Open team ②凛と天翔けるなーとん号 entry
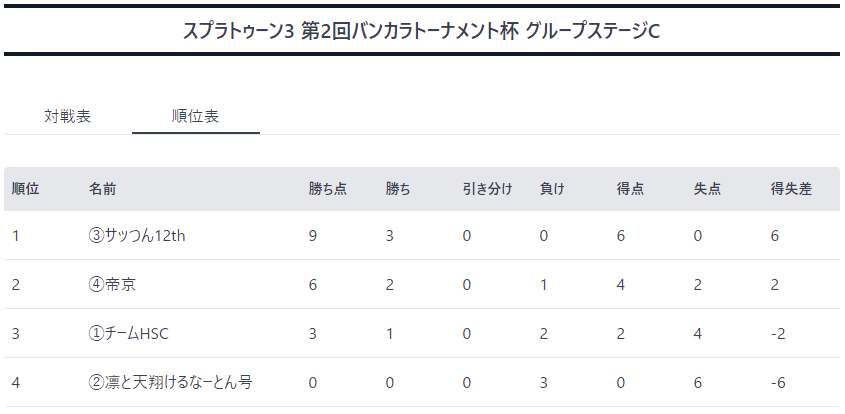The height and width of the screenshot is (414, 845). click(170, 382)
